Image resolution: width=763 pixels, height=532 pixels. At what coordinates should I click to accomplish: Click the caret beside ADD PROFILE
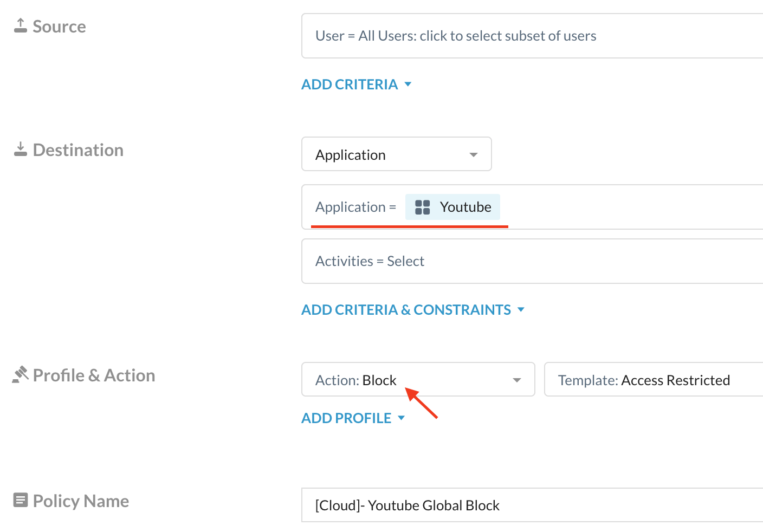(402, 418)
